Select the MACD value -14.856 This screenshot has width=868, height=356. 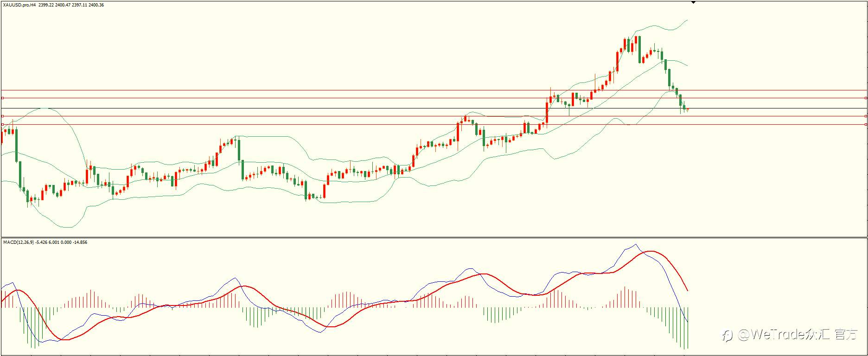(x=80, y=242)
